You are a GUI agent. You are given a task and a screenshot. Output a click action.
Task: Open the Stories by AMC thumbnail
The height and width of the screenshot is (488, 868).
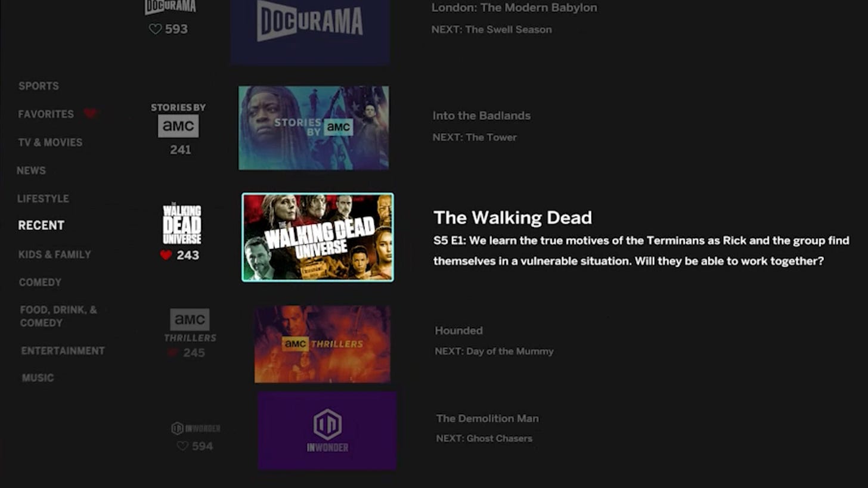pos(314,128)
